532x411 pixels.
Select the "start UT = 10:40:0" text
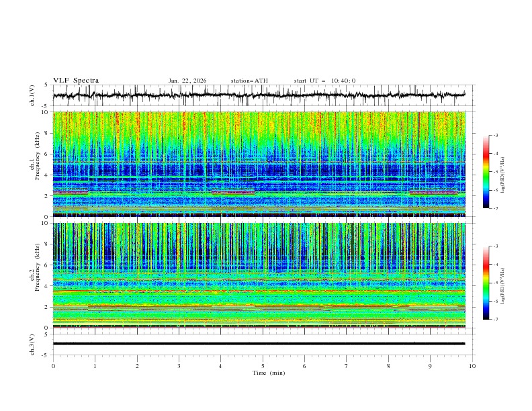point(324,81)
